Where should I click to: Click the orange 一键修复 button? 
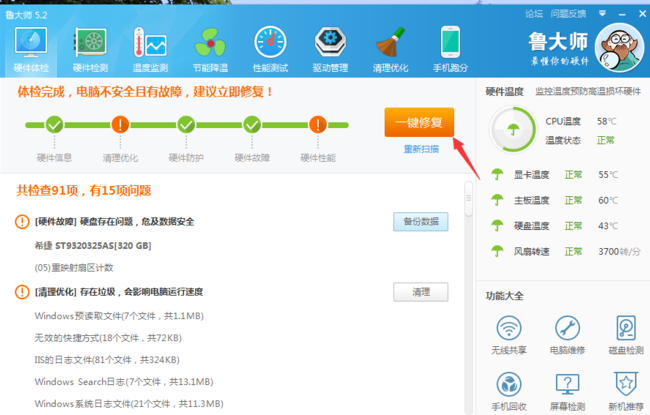pyautogui.click(x=420, y=122)
